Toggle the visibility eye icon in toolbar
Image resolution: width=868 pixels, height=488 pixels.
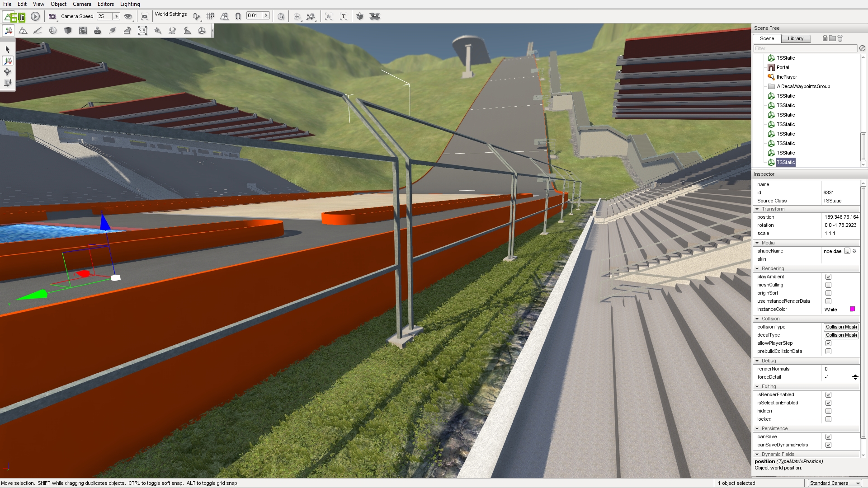(x=128, y=17)
